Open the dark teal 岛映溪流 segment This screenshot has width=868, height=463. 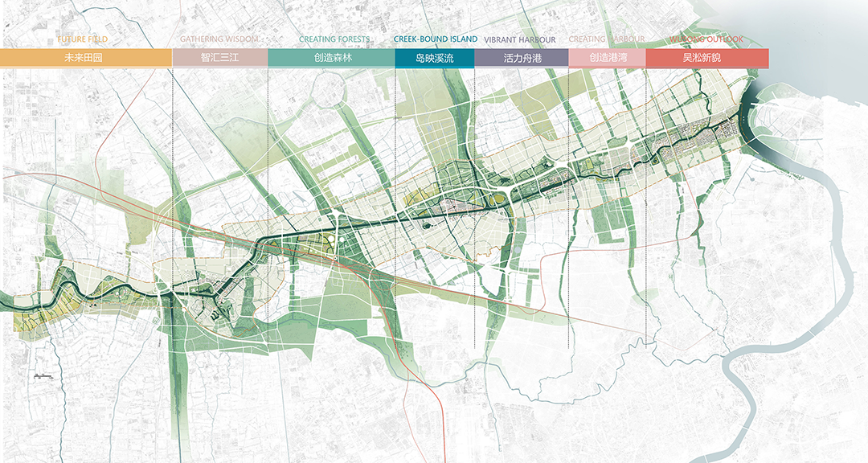pyautogui.click(x=434, y=58)
